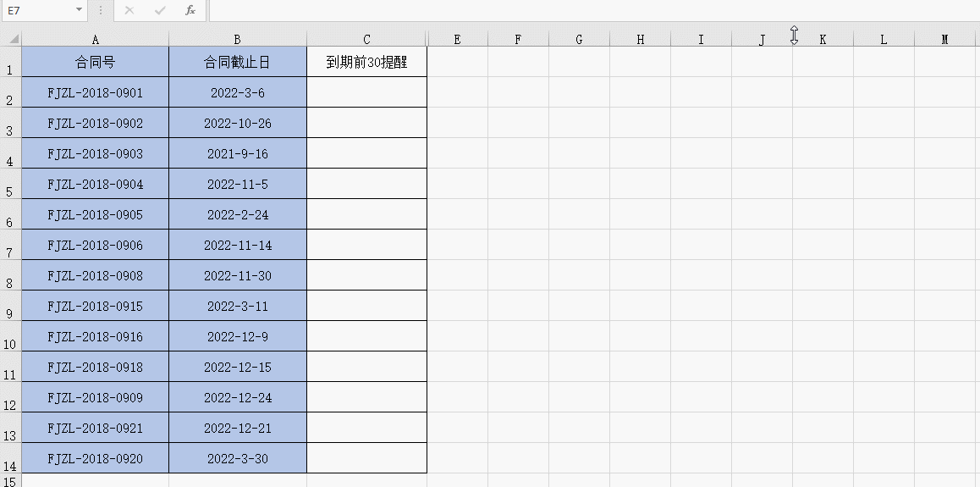980x487 pixels.
Task: Select row 14 header
Action: [x=10, y=458]
